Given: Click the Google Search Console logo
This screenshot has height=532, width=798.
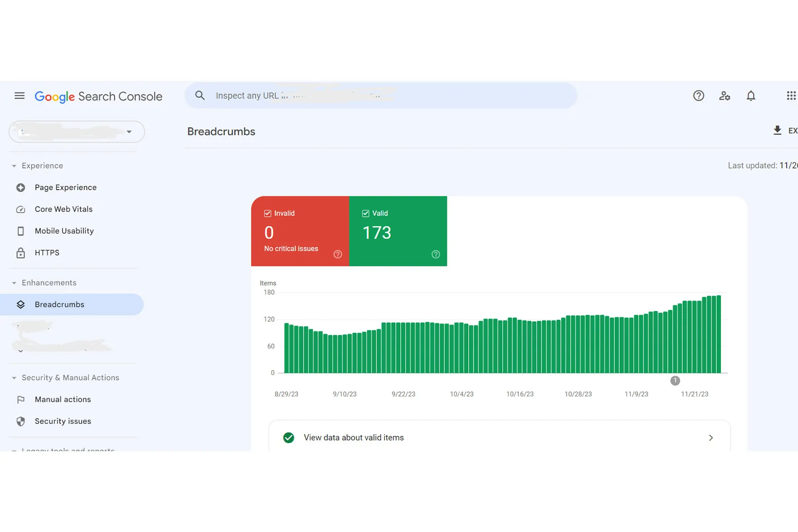Looking at the screenshot, I should pos(98,97).
